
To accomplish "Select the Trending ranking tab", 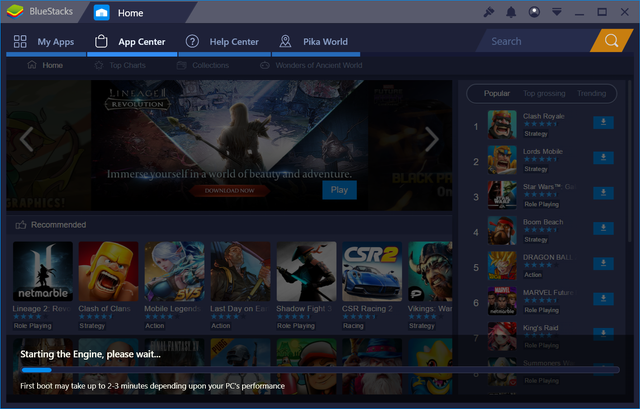I will coord(591,93).
